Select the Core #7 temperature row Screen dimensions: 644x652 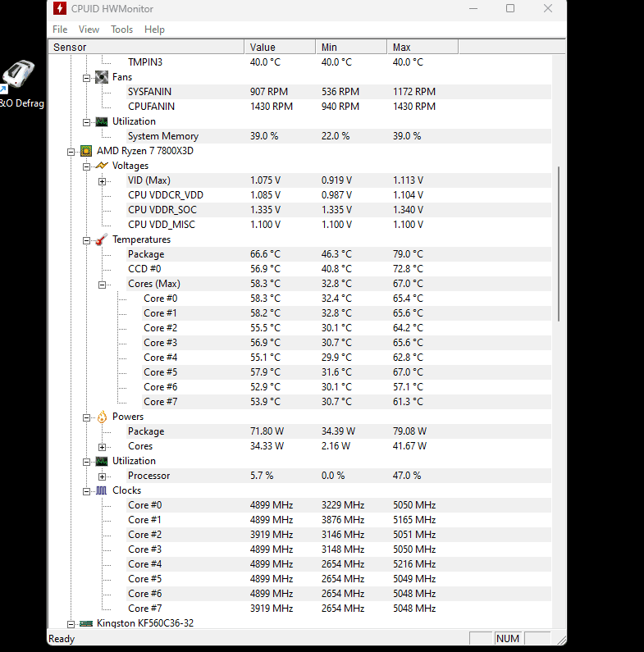(x=346, y=402)
